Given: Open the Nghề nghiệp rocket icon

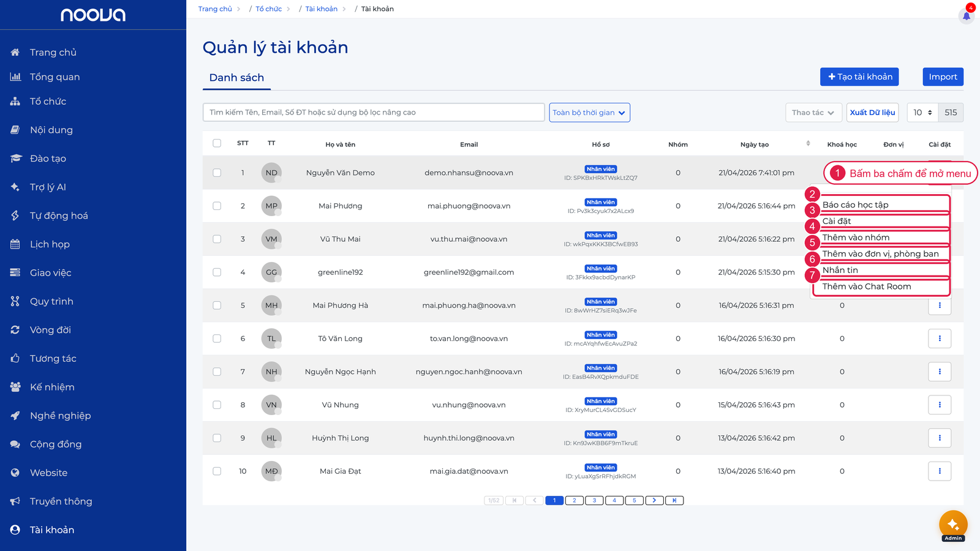Looking at the screenshot, I should [x=15, y=416].
